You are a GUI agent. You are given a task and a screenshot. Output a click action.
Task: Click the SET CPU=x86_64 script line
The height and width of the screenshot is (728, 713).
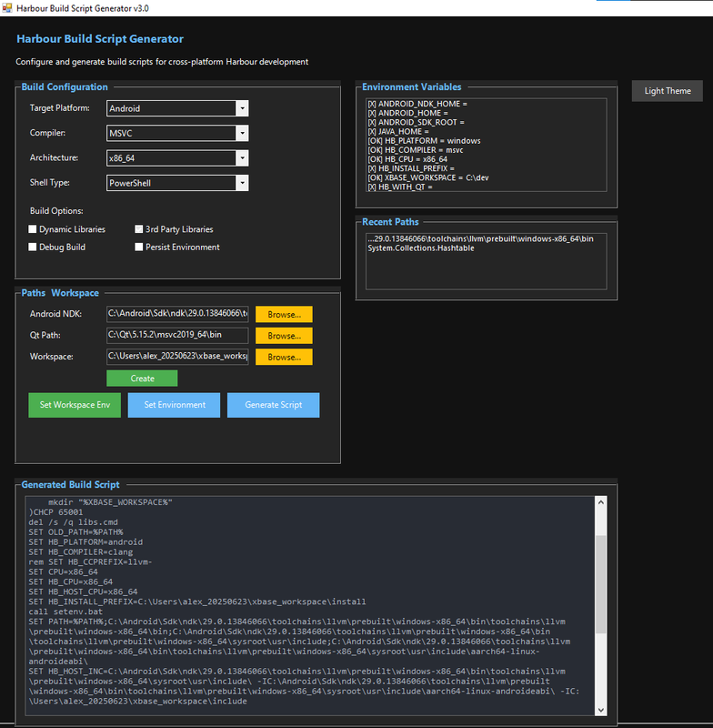[x=63, y=572]
